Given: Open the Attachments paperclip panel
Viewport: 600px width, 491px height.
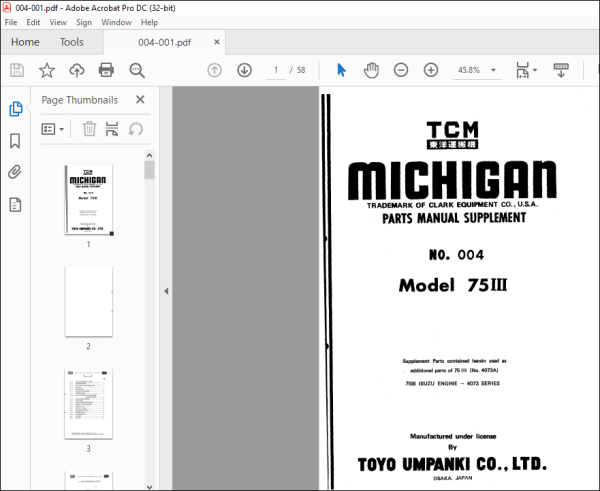Looking at the screenshot, I should 15,172.
